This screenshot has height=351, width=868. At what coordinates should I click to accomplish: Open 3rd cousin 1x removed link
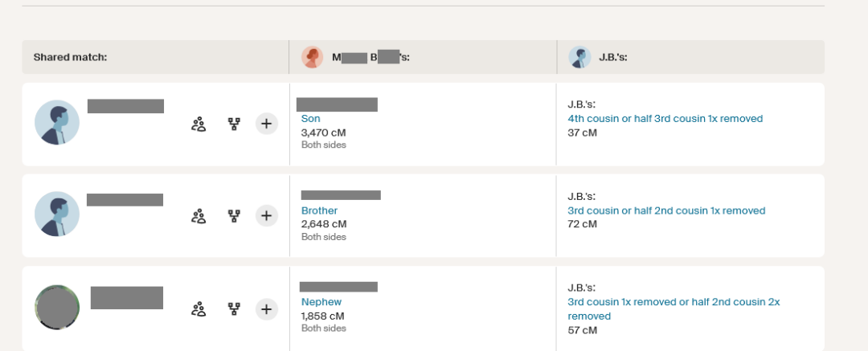[674, 309]
